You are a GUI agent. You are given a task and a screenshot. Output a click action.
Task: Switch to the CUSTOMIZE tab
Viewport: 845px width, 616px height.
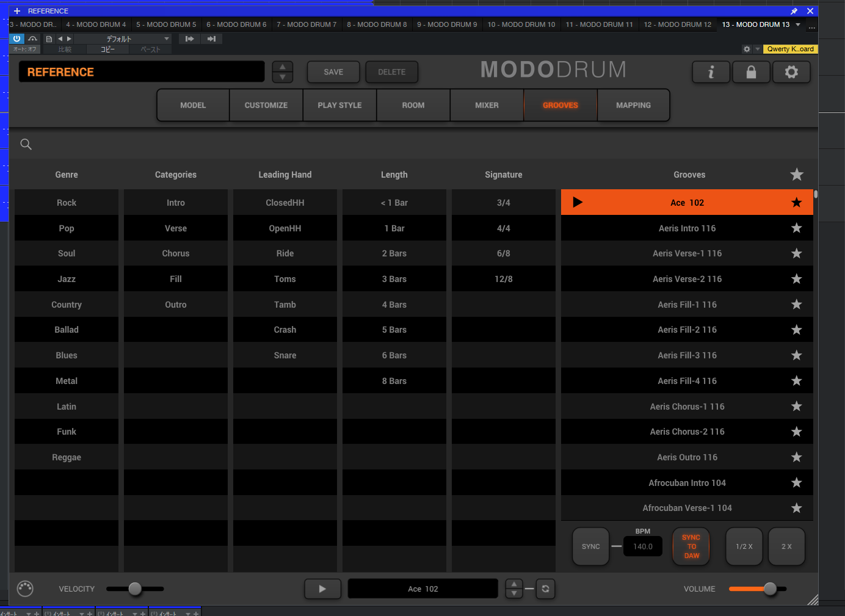266,105
